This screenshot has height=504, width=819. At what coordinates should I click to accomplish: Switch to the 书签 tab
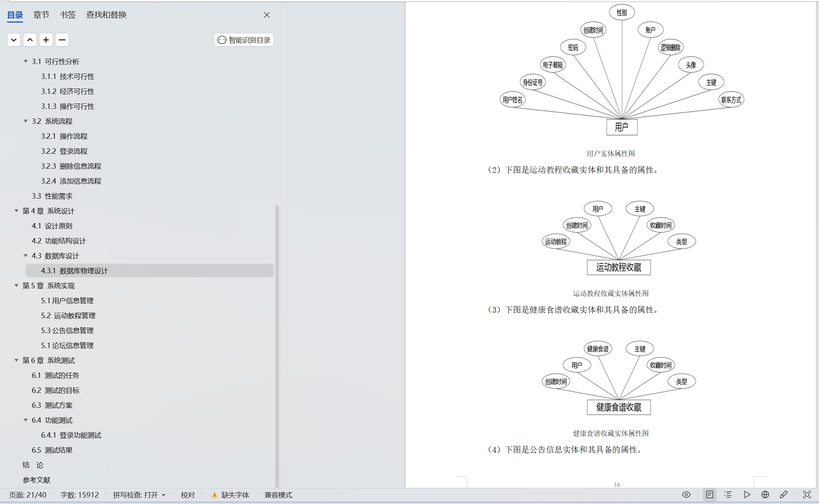tap(68, 15)
